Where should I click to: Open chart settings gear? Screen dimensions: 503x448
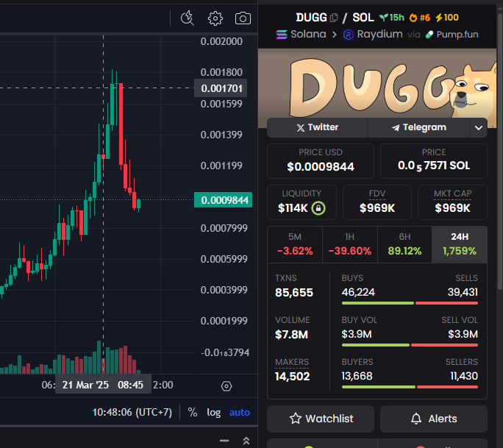(x=215, y=18)
